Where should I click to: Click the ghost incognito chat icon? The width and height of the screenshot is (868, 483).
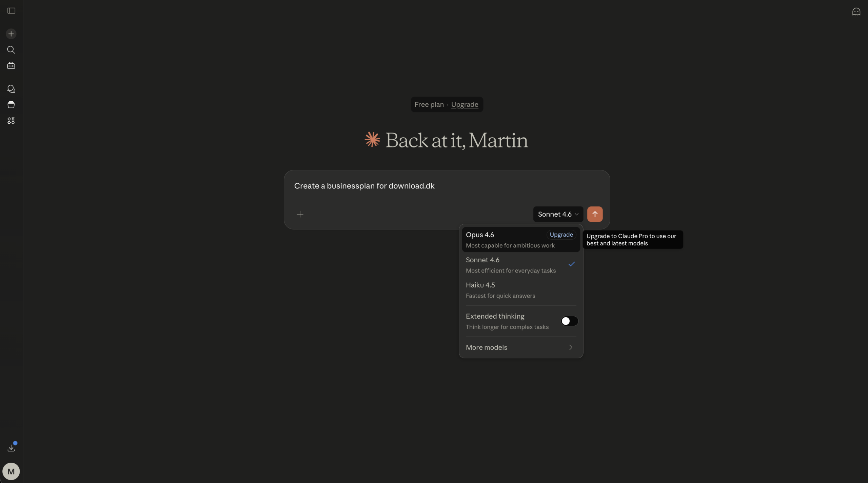(x=856, y=12)
